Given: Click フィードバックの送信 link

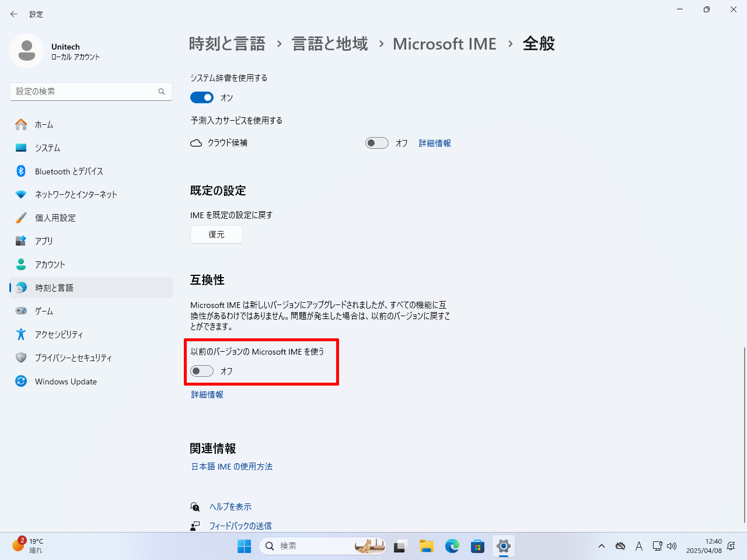Looking at the screenshot, I should pos(240,526).
